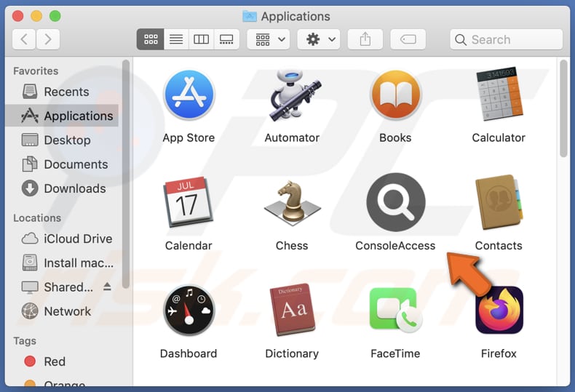The width and height of the screenshot is (575, 392).
Task: Click the Dashboard label text
Action: 189,353
